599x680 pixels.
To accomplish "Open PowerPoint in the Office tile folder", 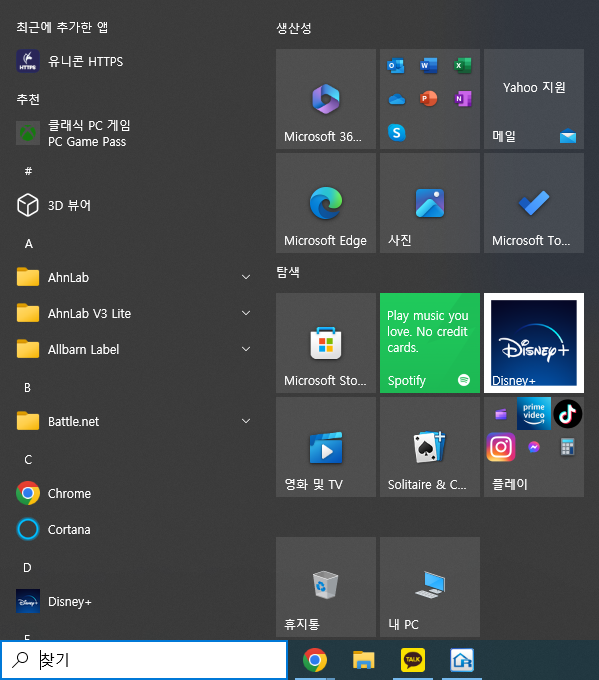I will [x=429, y=99].
